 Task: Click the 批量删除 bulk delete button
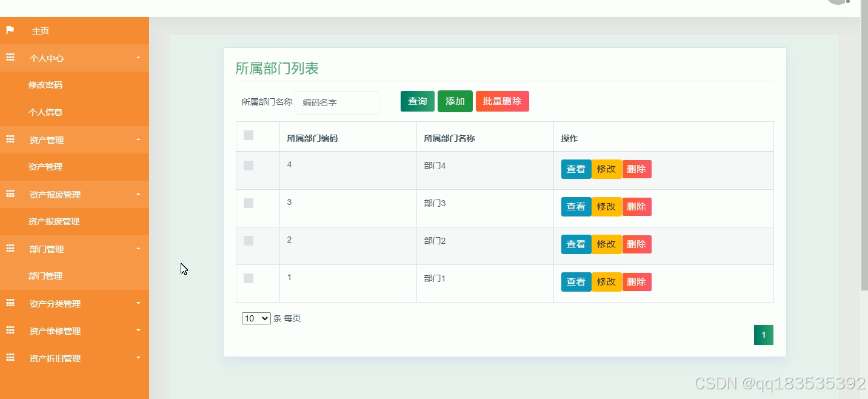point(502,101)
